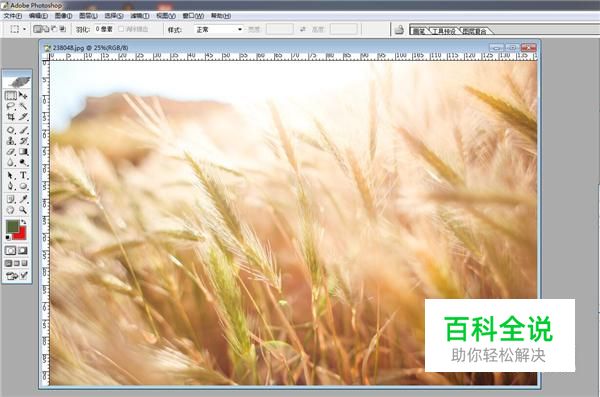
Task: Maximize the 238048.jpg document window
Action: (512, 47)
